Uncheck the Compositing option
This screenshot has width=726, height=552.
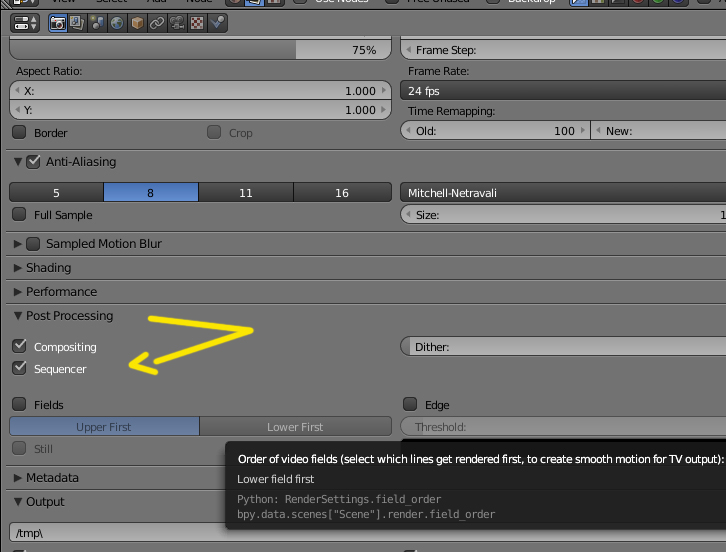click(19, 346)
